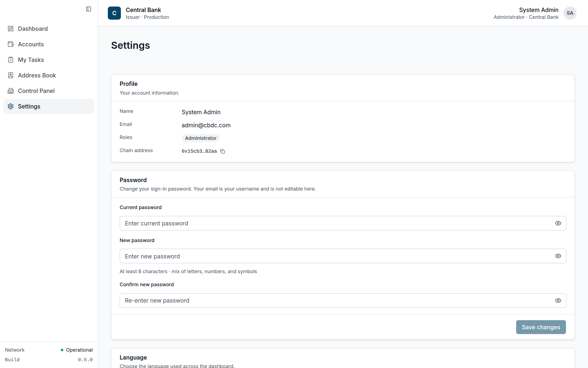Click the Administrator role badge
This screenshot has width=588, height=368.
click(201, 138)
